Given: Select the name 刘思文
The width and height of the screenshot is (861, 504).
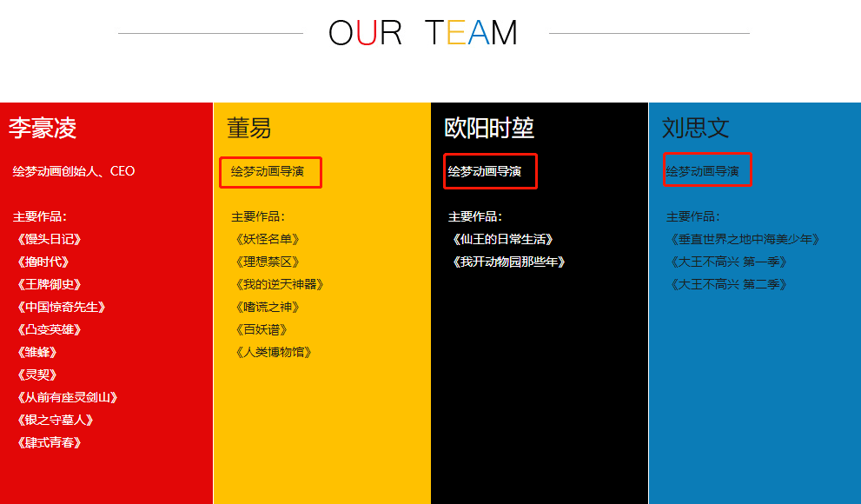Looking at the screenshot, I should point(695,128).
